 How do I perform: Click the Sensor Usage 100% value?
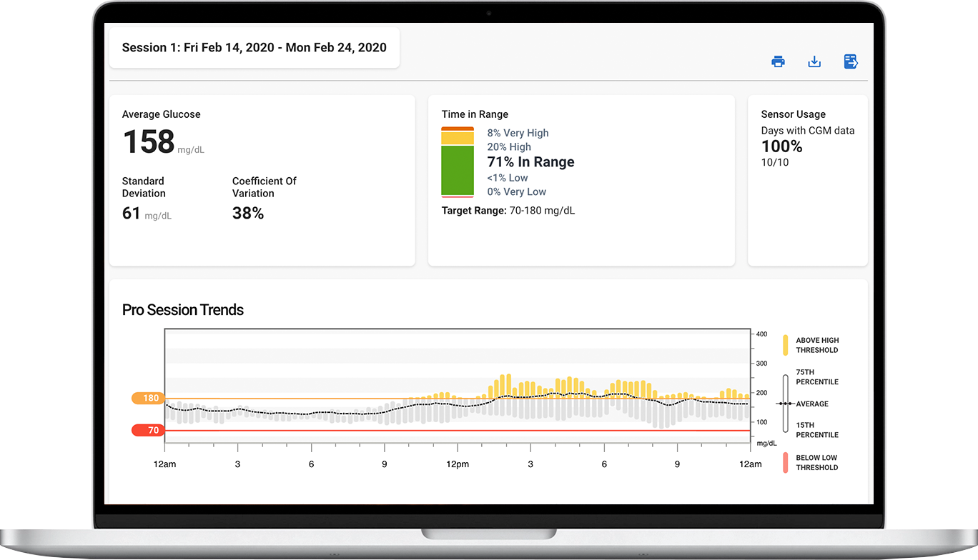[781, 146]
